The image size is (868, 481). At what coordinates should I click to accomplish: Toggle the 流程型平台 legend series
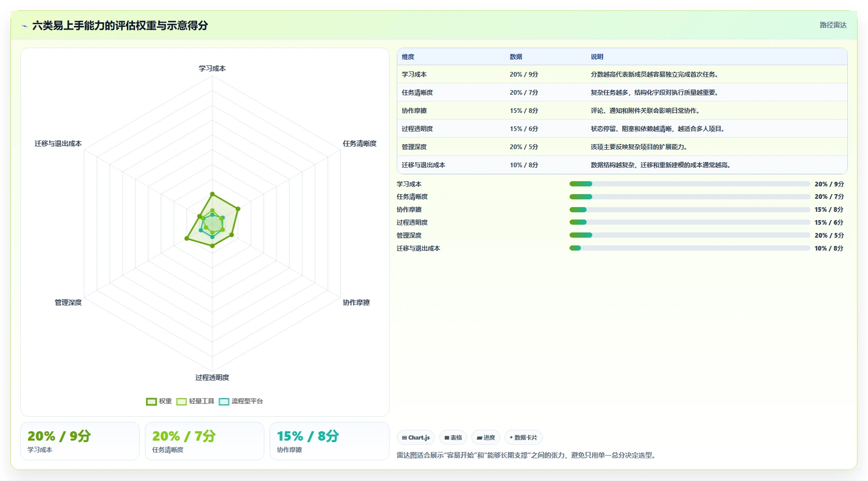point(241,401)
